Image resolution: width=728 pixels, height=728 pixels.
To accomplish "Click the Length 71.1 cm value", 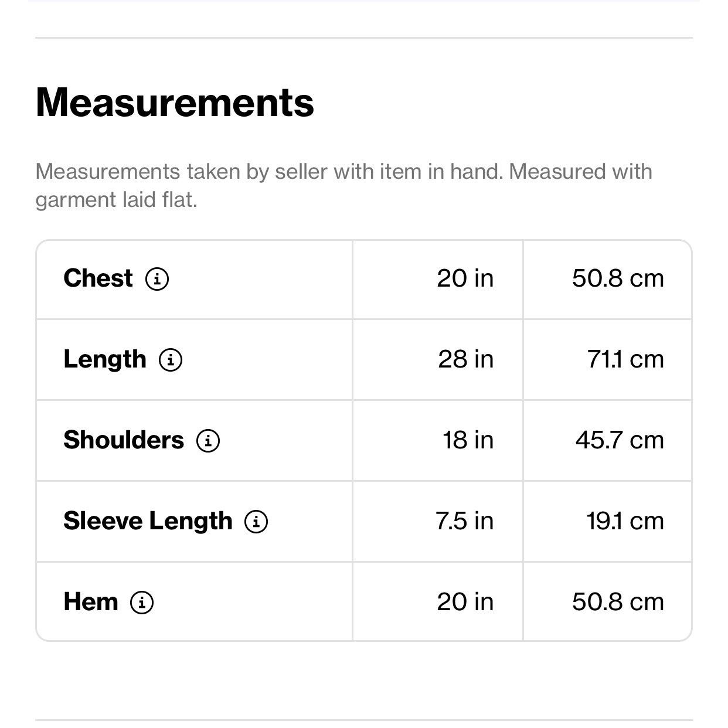I will (626, 359).
